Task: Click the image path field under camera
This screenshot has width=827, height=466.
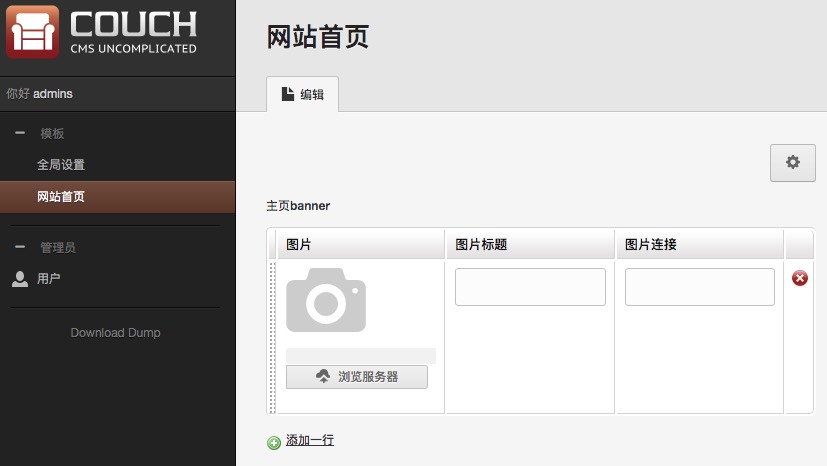Action: click(360, 355)
